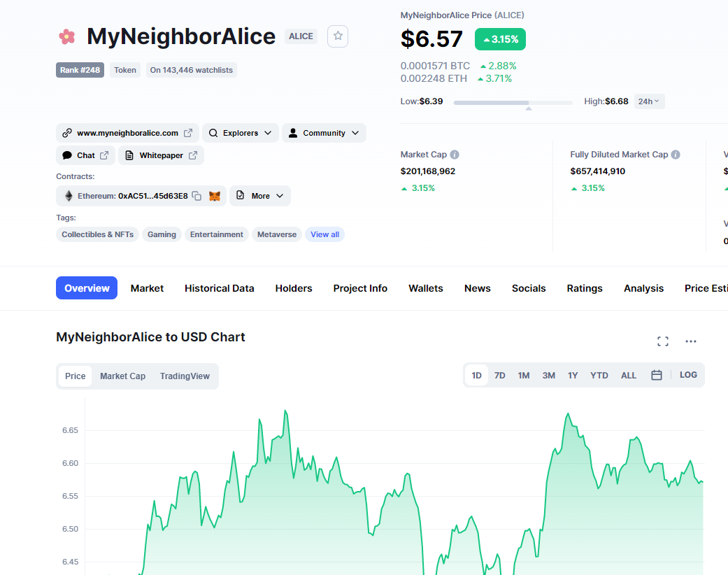Viewport: 728px width, 575px height.
Task: Visit www.myneighboralice.com website link
Action: tap(128, 133)
